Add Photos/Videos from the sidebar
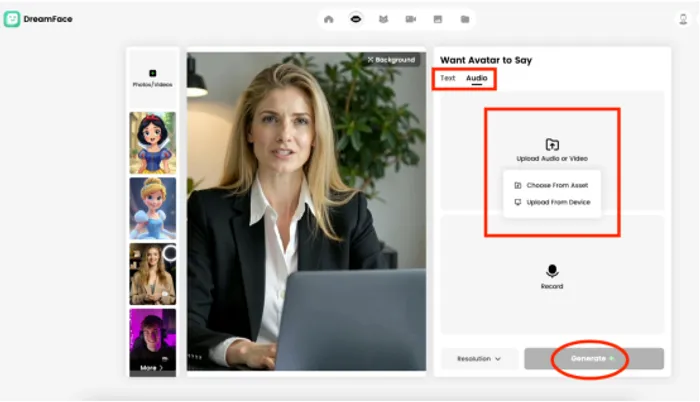700x402 pixels. (152, 78)
